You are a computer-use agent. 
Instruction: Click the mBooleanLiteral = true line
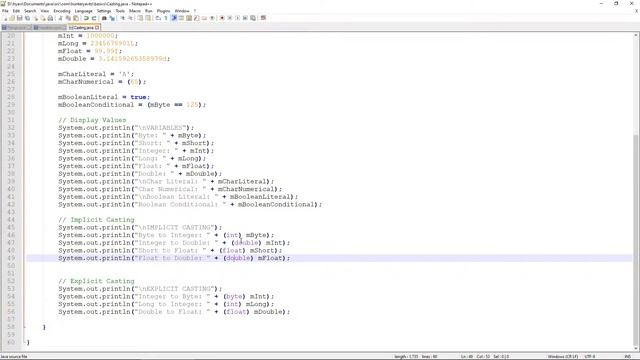point(104,97)
